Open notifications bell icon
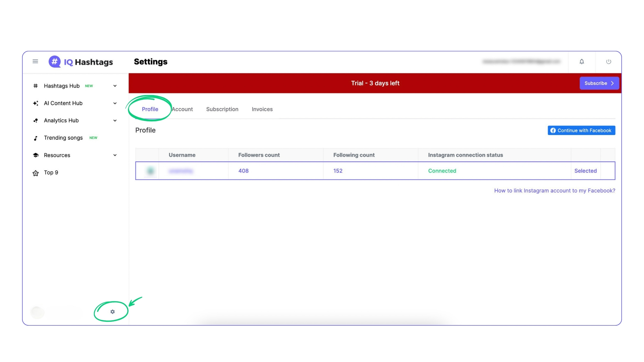This screenshot has height=362, width=644. pos(582,62)
